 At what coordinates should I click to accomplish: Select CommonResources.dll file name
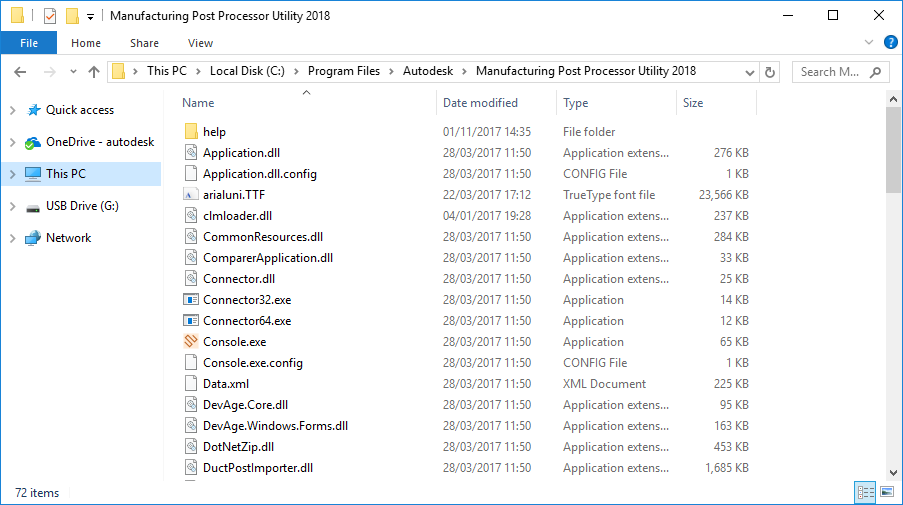click(263, 237)
